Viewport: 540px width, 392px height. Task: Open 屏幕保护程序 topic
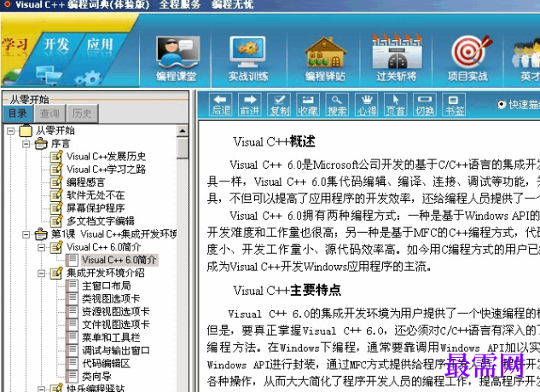(x=96, y=208)
